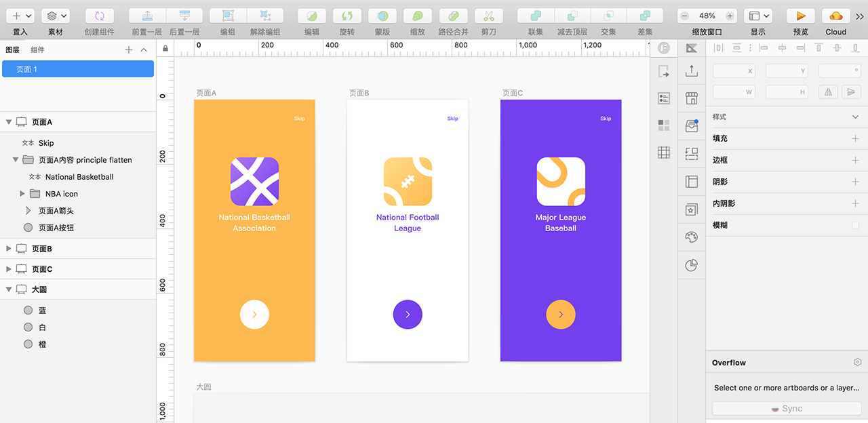Click the white arrow button on 页面A
Viewport: 868px width, 423px height.
click(254, 315)
